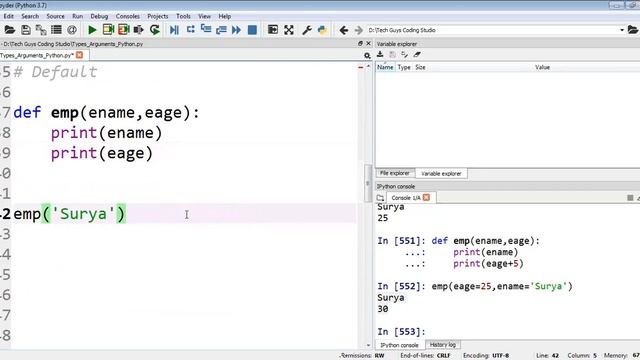Open the Debug menu
The image size is (640, 360).
click(x=99, y=16)
